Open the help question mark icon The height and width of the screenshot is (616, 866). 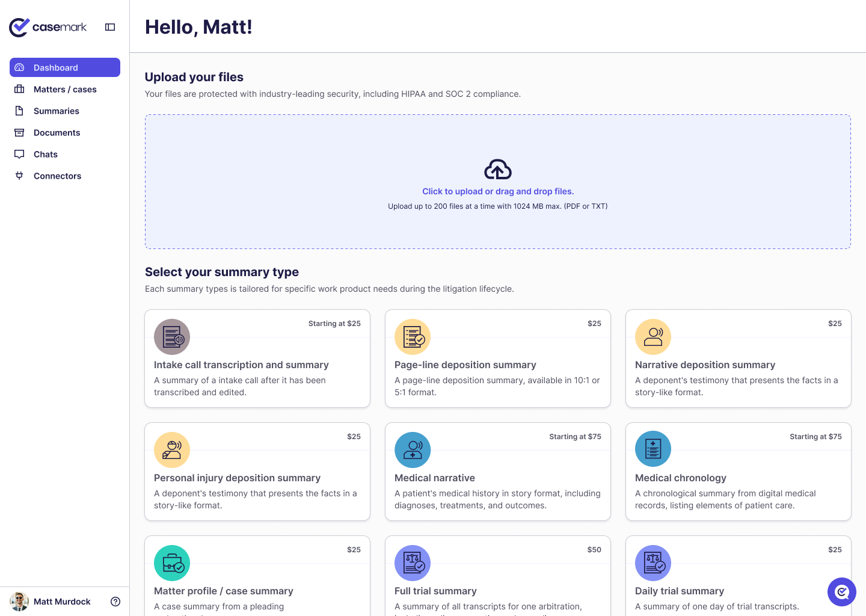point(115,602)
